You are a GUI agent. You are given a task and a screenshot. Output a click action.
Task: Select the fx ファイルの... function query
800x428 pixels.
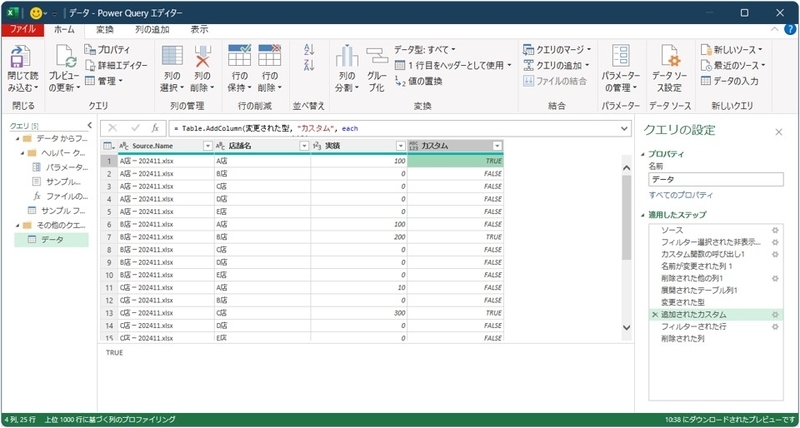point(60,196)
